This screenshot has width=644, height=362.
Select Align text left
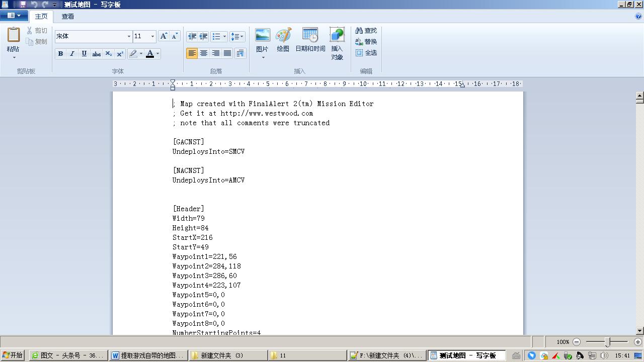[192, 53]
